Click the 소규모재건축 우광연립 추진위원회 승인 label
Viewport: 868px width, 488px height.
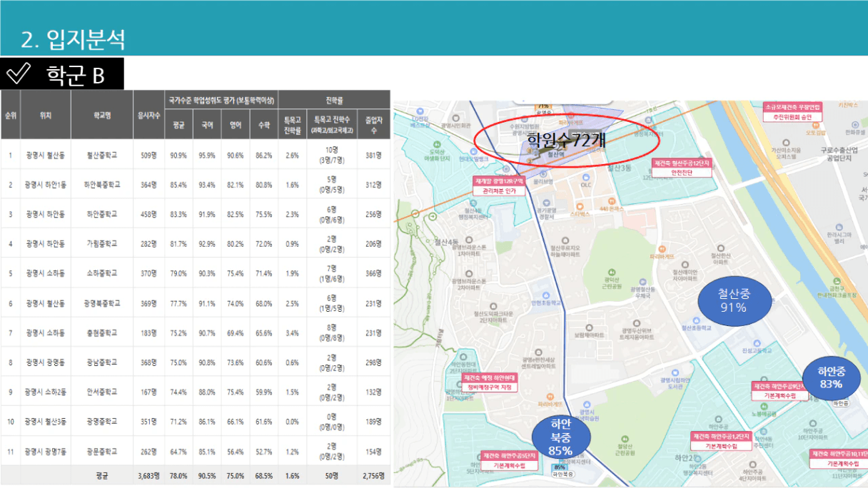click(792, 111)
